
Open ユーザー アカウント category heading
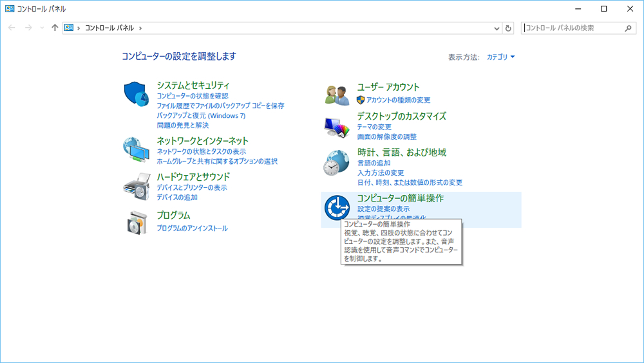[388, 87]
